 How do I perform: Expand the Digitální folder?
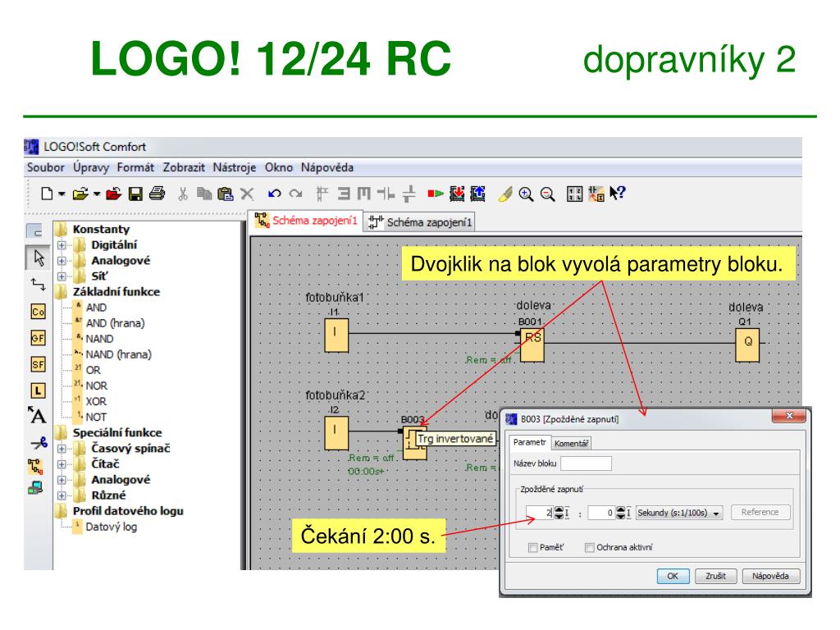[x=62, y=245]
